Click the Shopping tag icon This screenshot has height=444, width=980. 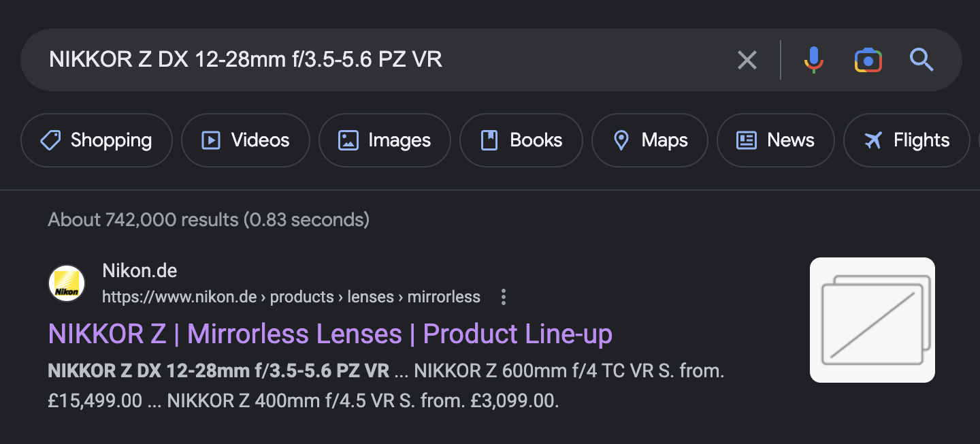(x=51, y=140)
